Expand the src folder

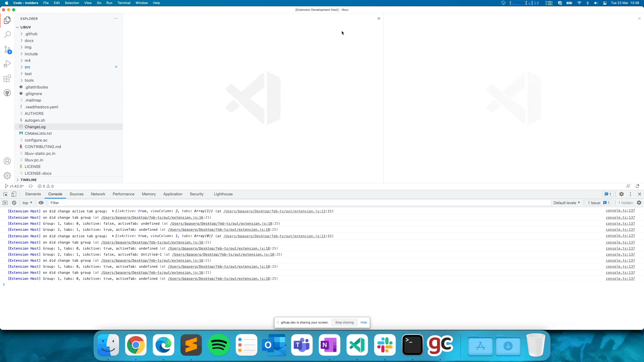(28, 67)
